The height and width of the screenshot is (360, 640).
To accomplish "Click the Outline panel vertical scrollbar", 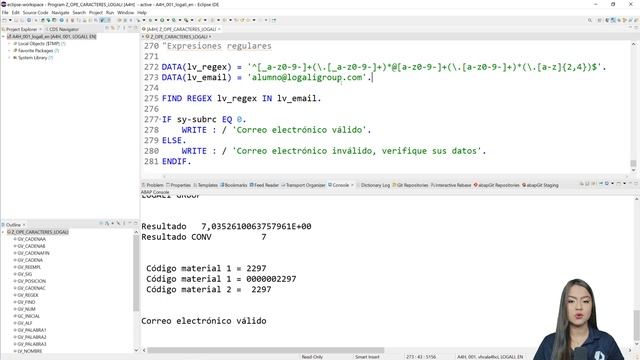I will (136, 273).
